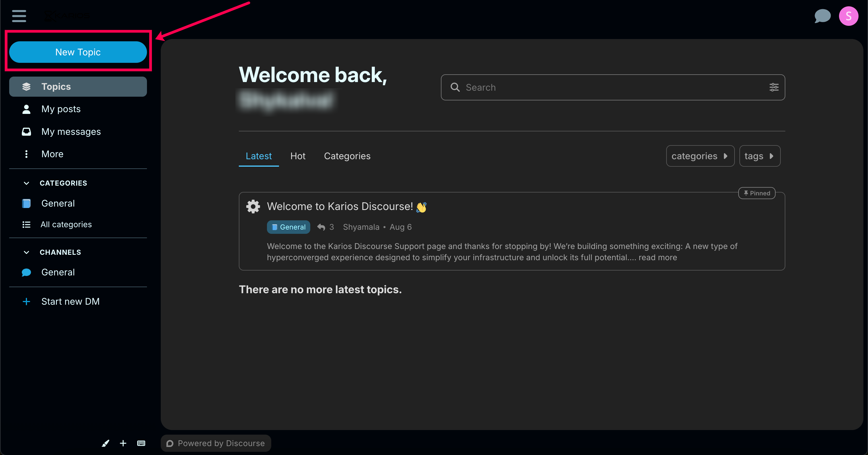This screenshot has width=868, height=455.
Task: Click the General category blue square icon
Action: pyautogui.click(x=26, y=203)
